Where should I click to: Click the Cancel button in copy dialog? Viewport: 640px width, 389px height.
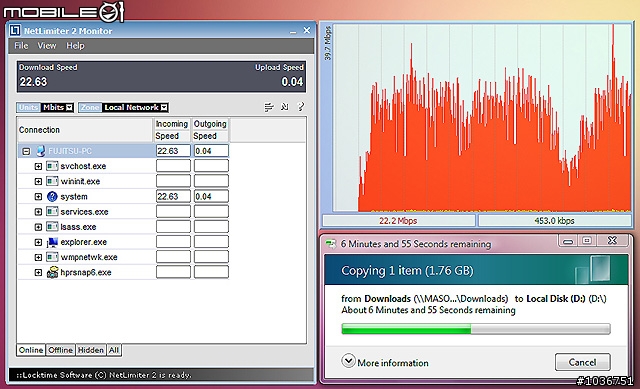click(582, 362)
